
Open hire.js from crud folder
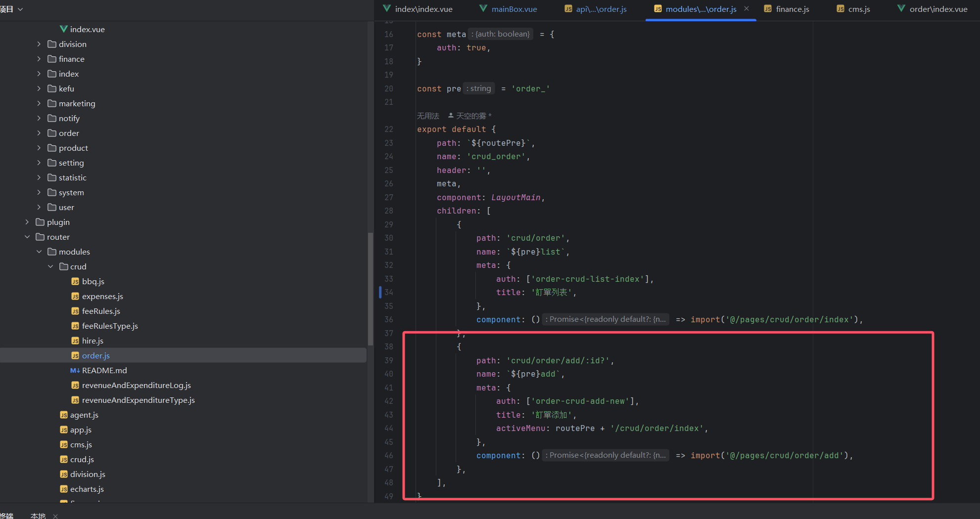click(183, 341)
